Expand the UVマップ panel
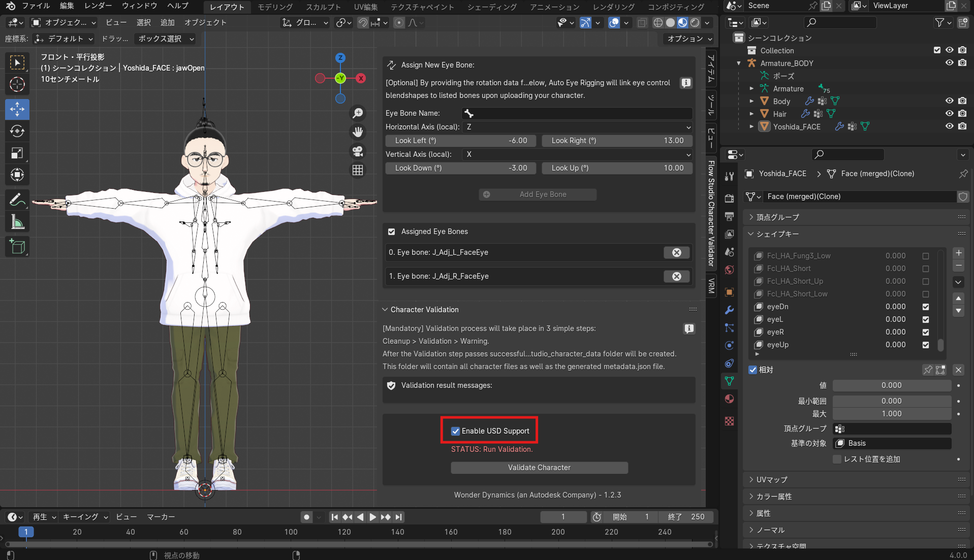The height and width of the screenshot is (560, 974). [771, 479]
